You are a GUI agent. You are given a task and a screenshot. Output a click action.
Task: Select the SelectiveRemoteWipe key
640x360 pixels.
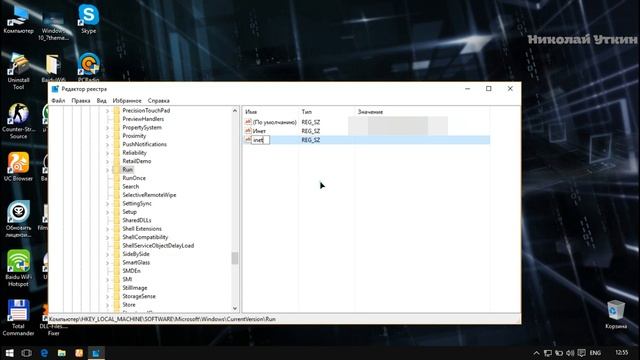(149, 195)
